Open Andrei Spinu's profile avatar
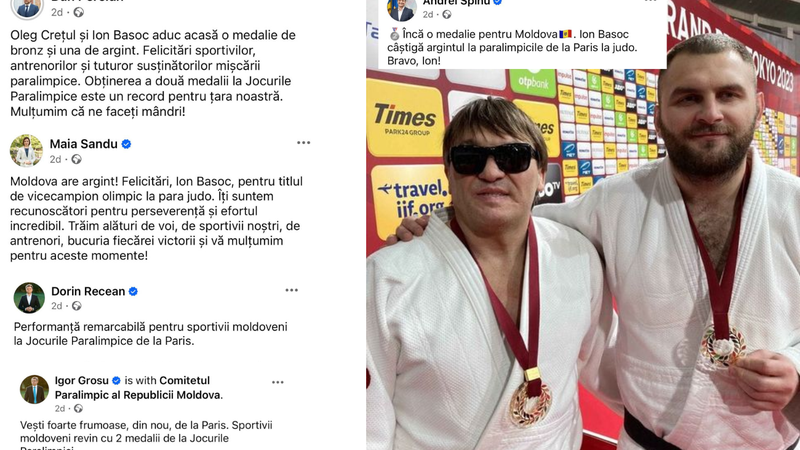This screenshot has width=800, height=450. click(x=402, y=8)
